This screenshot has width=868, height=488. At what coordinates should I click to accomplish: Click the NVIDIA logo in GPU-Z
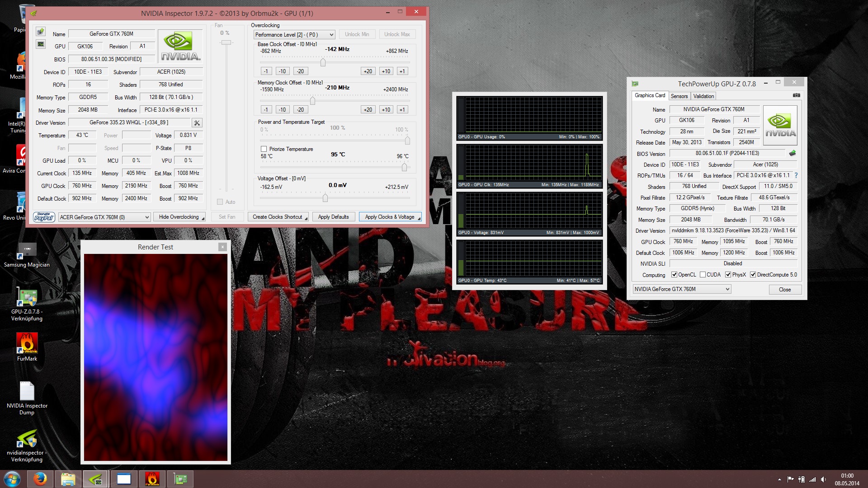(x=780, y=125)
